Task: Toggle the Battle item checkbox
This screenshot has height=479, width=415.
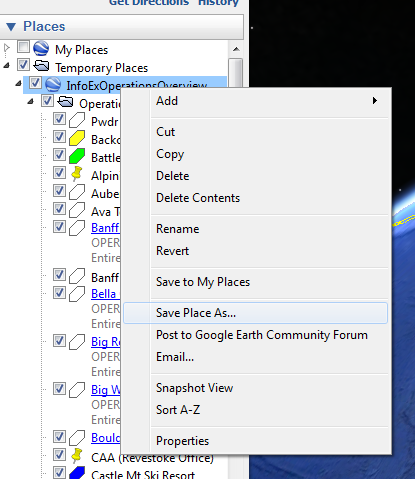Action: [x=59, y=155]
